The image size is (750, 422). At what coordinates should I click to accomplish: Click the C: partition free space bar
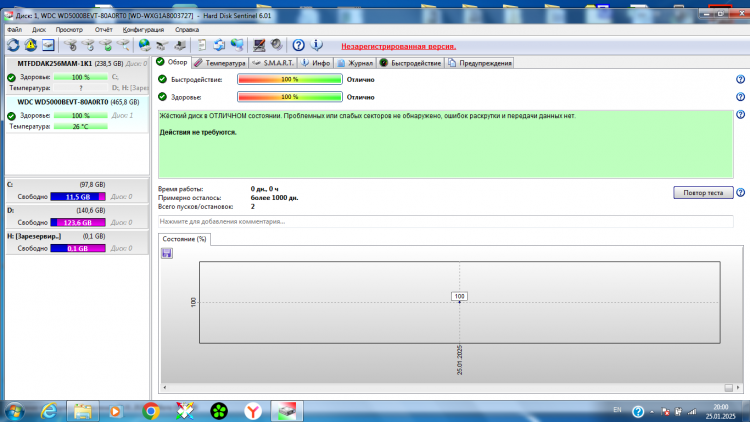tap(78, 197)
